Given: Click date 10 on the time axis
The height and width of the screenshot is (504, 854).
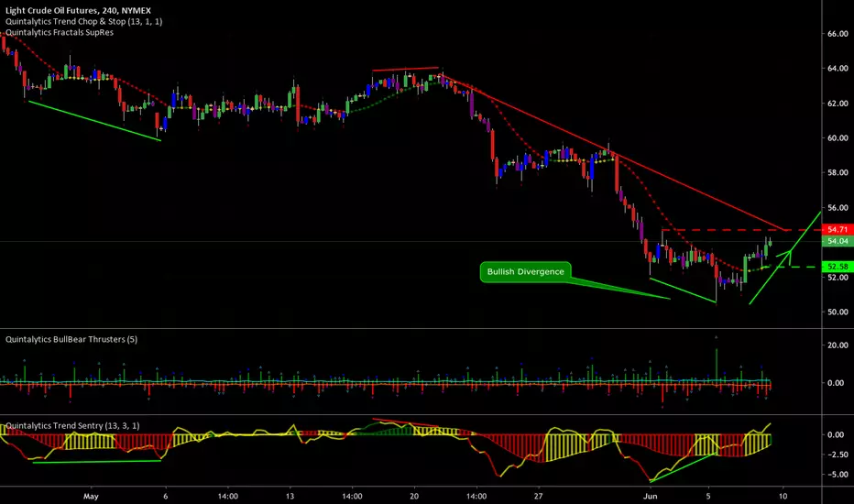Looking at the screenshot, I should (783, 496).
